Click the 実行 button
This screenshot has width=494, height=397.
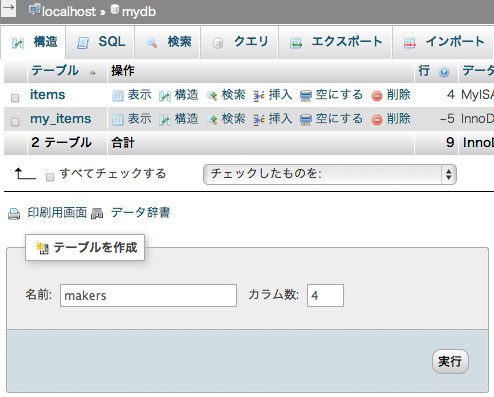coord(450,361)
